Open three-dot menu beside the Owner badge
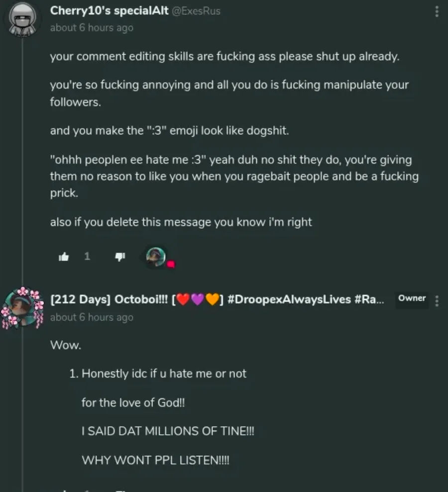The width and height of the screenshot is (448, 492). pyautogui.click(x=437, y=301)
